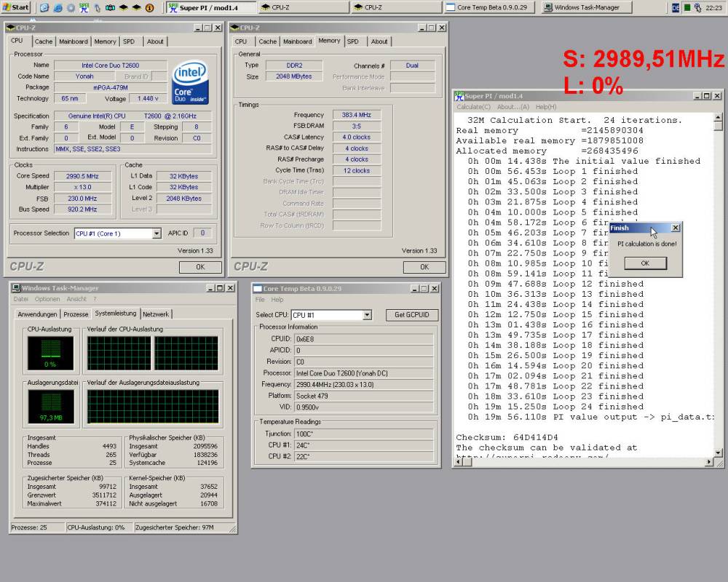Launch Internet Explorer from the quick launch

[58, 7]
